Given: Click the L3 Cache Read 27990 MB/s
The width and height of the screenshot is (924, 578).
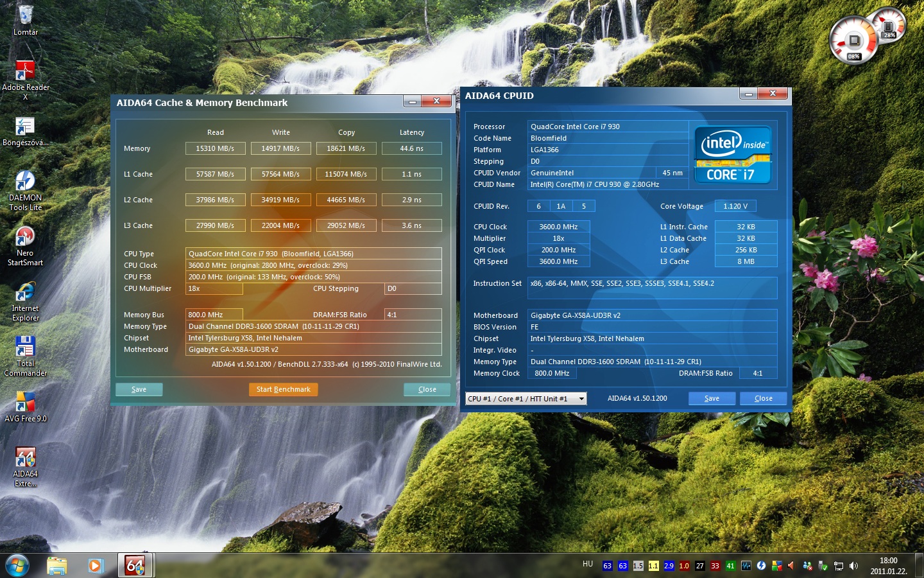Looking at the screenshot, I should (x=215, y=225).
